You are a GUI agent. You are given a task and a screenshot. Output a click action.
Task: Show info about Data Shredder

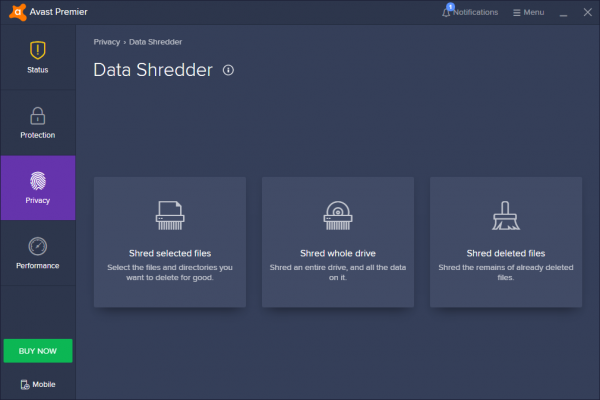pos(228,70)
